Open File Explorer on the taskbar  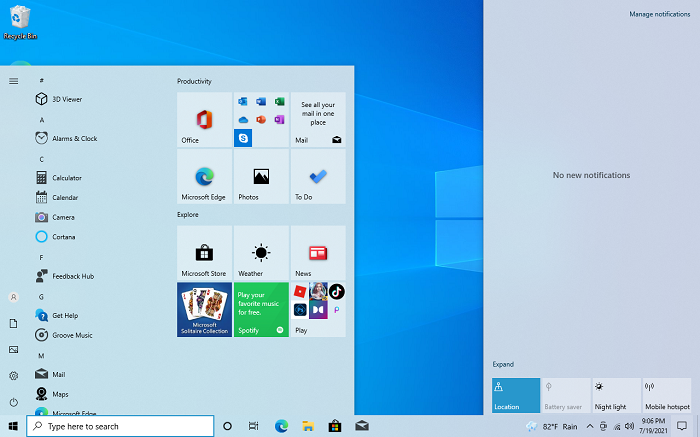coord(308,426)
